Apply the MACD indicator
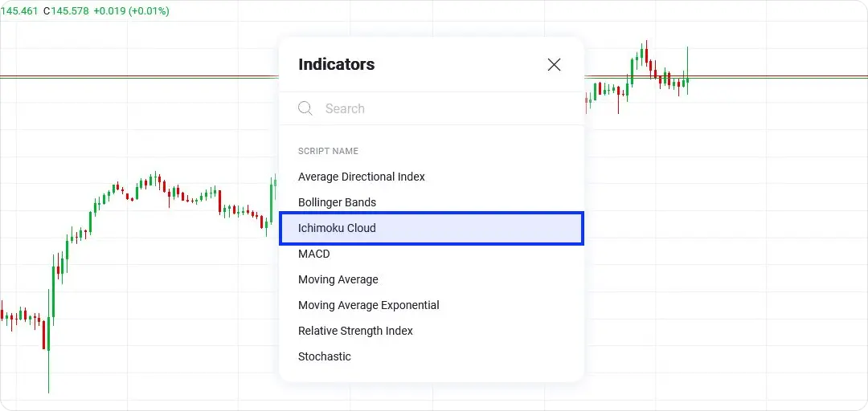This screenshot has height=411, width=868. (314, 254)
